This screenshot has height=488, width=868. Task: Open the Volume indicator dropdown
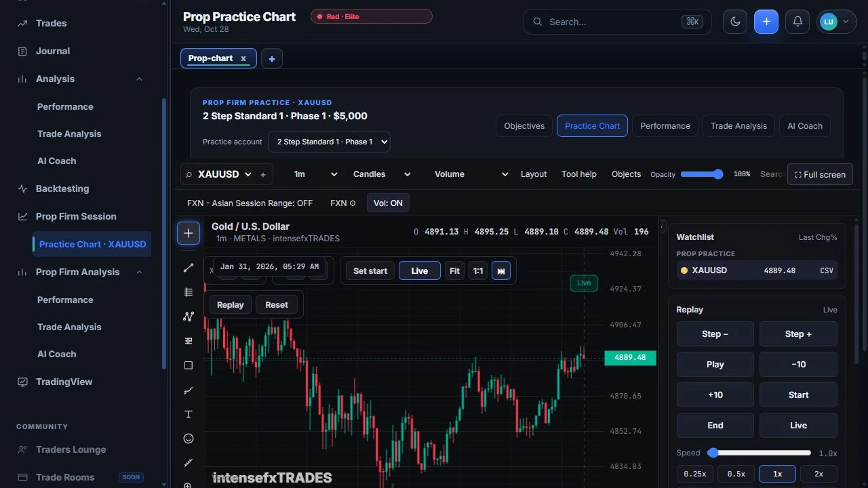[x=471, y=174]
